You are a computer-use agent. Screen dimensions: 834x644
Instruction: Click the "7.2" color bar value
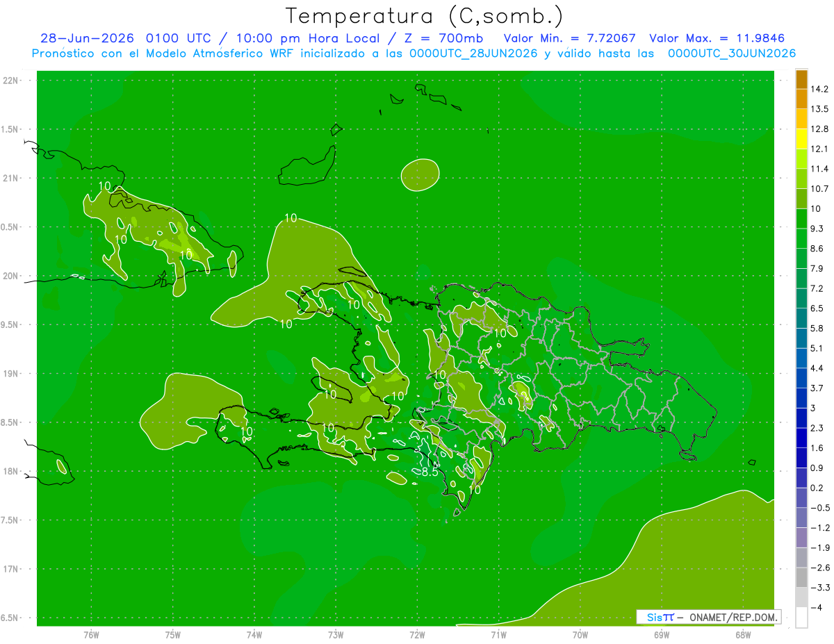[x=818, y=289]
